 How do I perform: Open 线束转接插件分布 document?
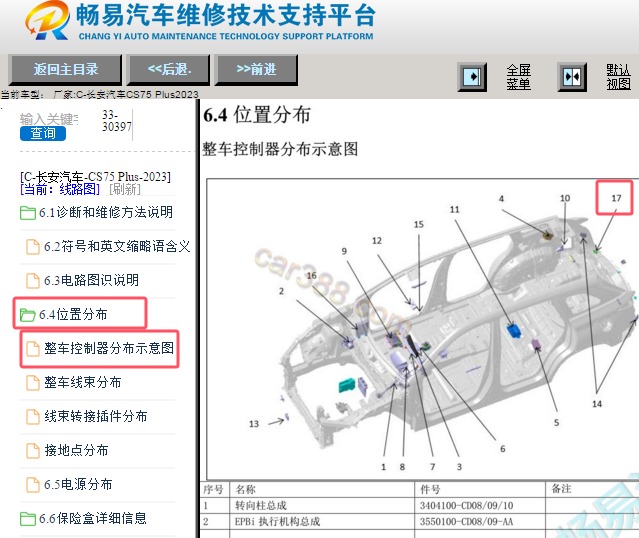[95, 416]
